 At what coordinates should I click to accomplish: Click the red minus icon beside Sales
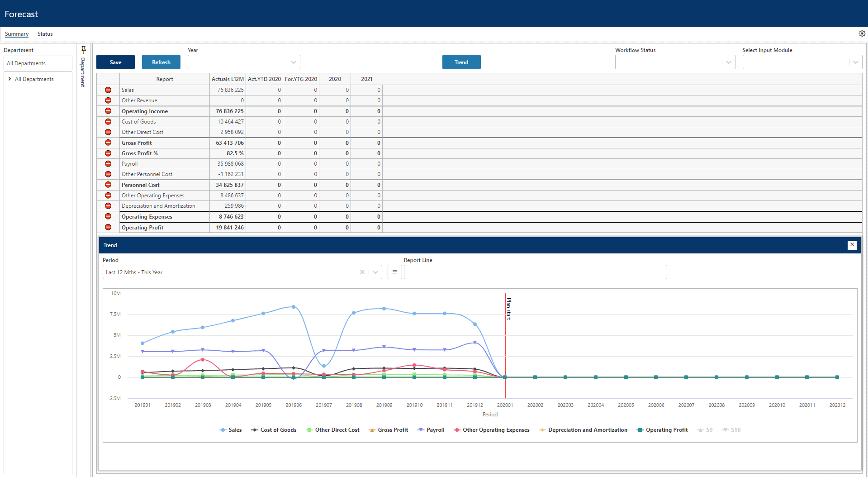[x=108, y=90]
